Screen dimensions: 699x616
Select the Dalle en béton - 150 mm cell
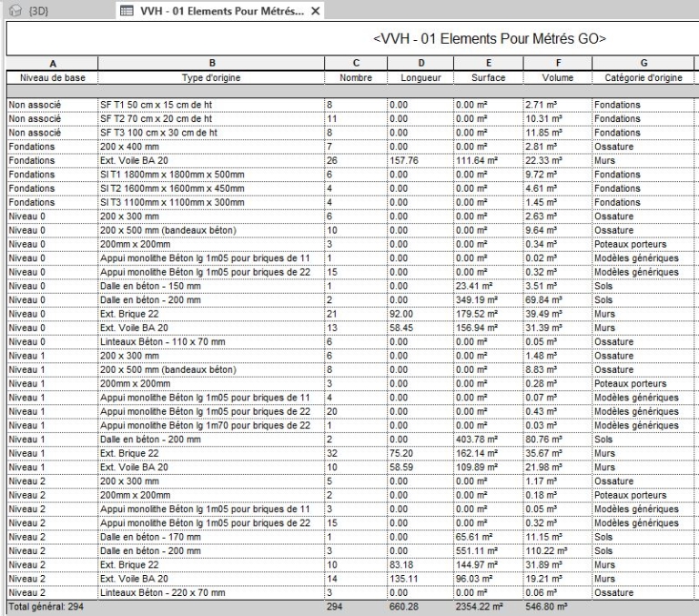[212, 286]
